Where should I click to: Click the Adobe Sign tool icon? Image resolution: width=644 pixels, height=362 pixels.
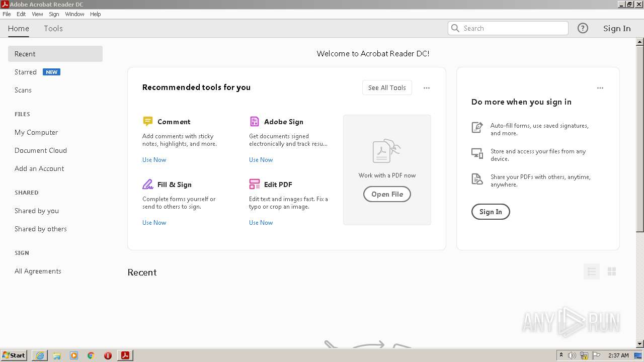pos(254,121)
